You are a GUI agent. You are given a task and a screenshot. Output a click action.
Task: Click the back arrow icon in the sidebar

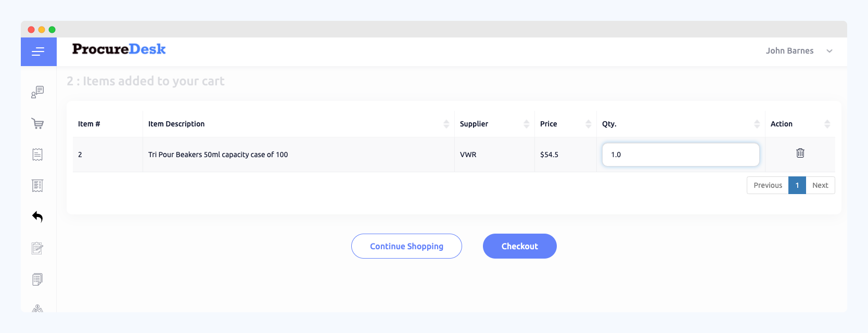point(37,217)
